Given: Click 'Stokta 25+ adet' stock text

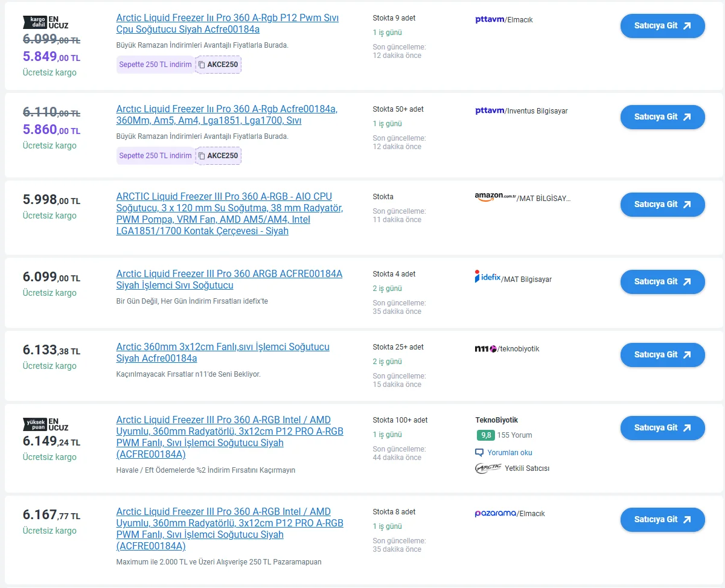Looking at the screenshot, I should 398,347.
